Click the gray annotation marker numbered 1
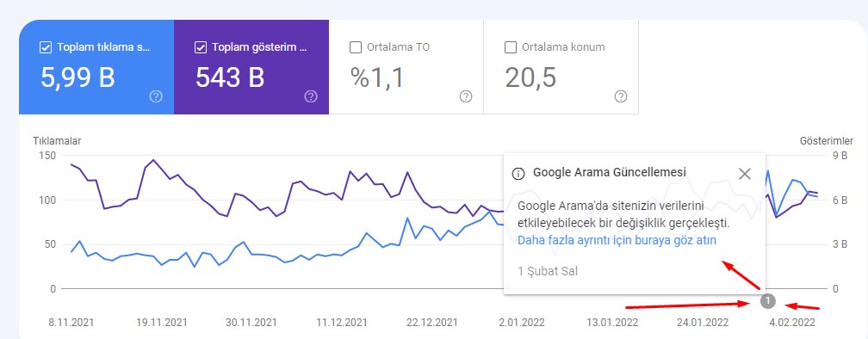Viewport: 868px width, 339px height. 768,301
